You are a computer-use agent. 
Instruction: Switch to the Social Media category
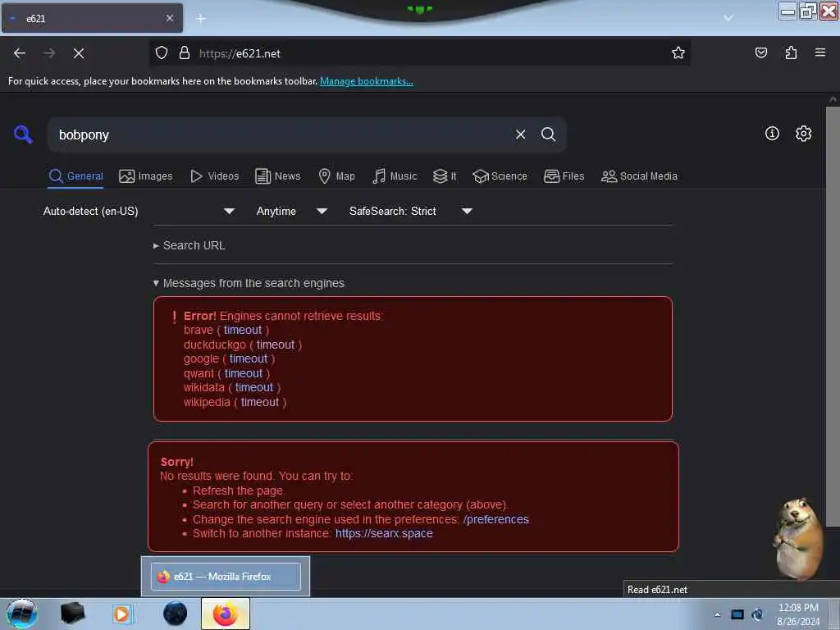pyautogui.click(x=639, y=176)
